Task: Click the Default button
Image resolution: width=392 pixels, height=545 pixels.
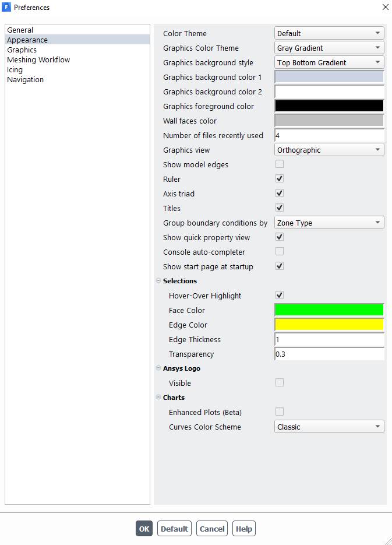Action: (x=174, y=529)
